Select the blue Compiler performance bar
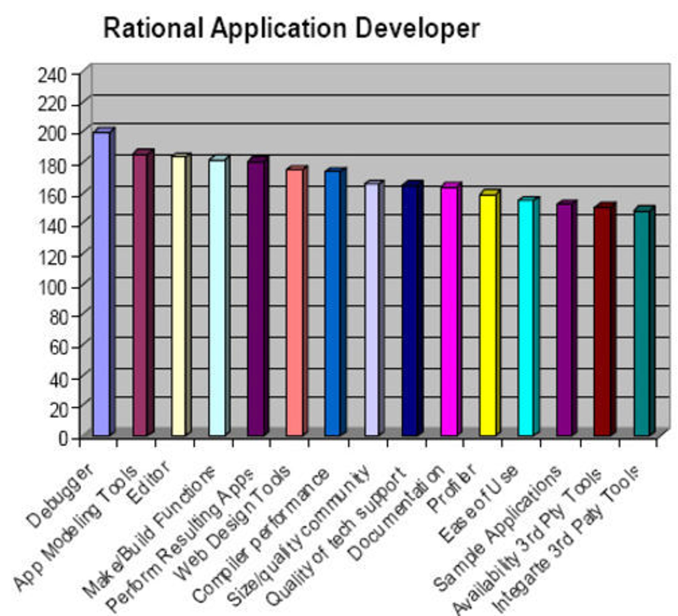 coord(335,302)
